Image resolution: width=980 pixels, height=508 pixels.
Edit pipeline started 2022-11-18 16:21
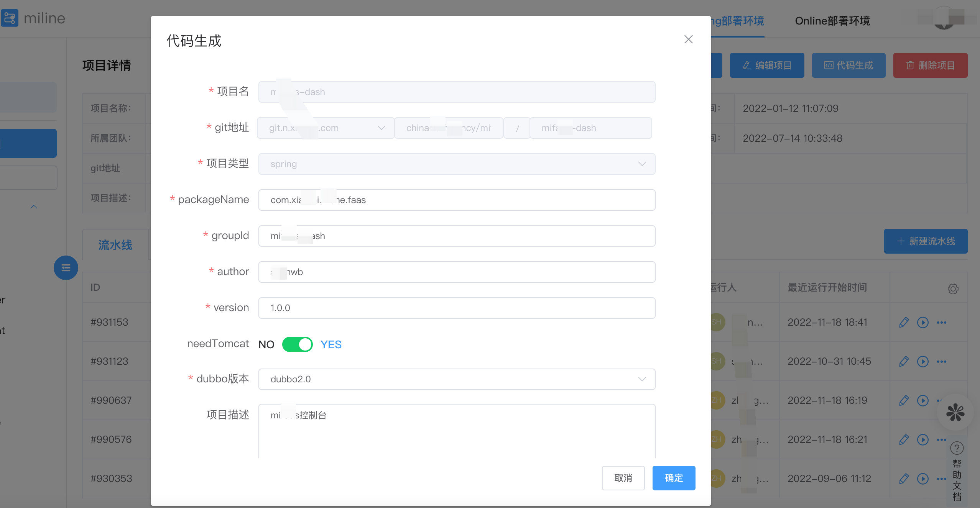[904, 440]
